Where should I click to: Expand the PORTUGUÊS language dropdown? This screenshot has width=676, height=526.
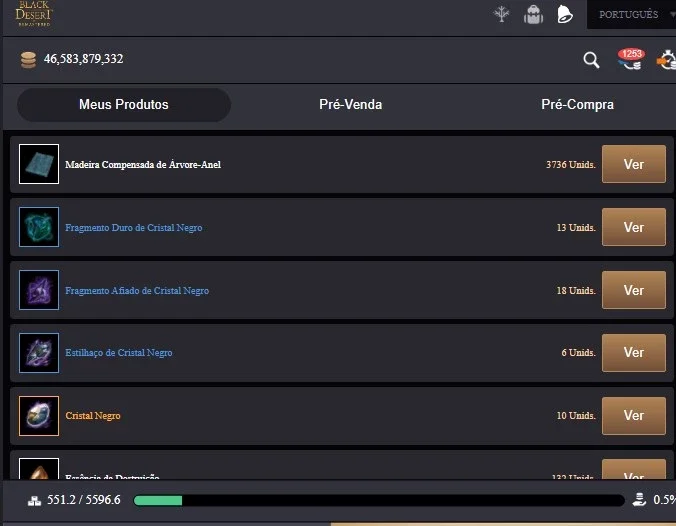tap(632, 14)
